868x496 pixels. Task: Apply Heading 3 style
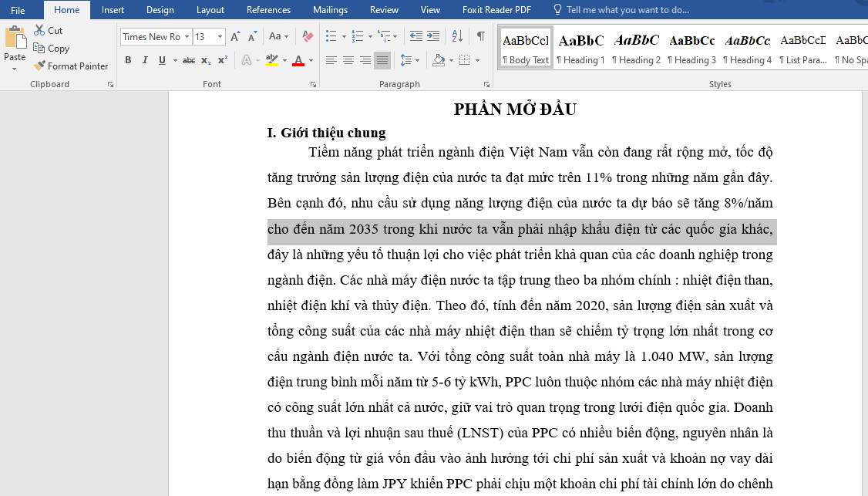coord(691,48)
